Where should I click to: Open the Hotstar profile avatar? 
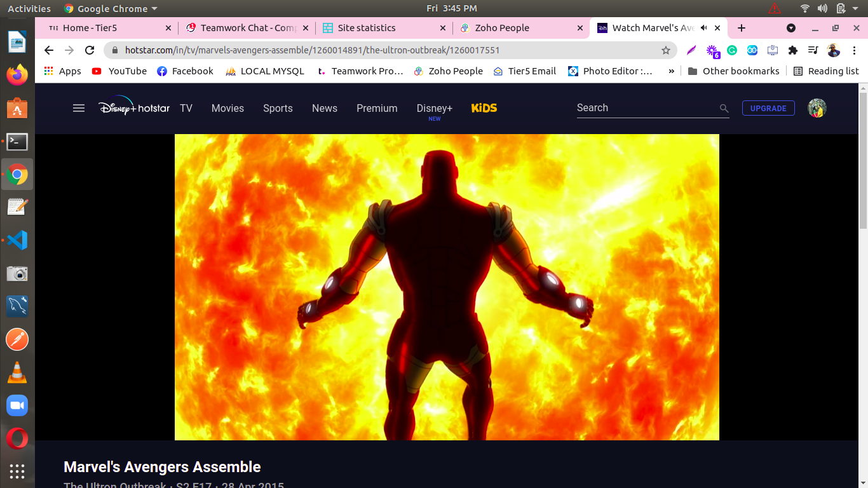[817, 108]
